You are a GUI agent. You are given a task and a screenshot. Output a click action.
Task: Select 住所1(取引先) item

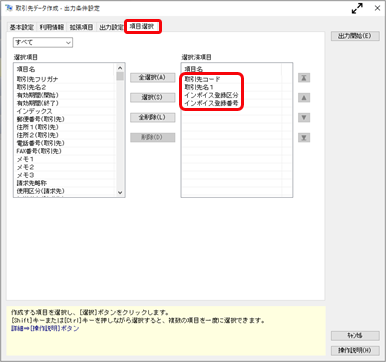pyautogui.click(x=37, y=127)
